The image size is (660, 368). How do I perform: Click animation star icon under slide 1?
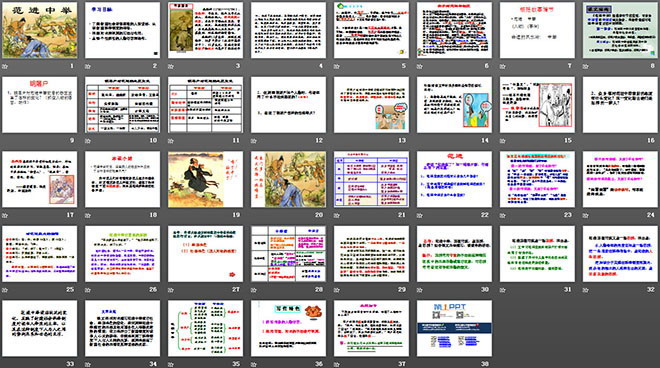pyautogui.click(x=5, y=66)
